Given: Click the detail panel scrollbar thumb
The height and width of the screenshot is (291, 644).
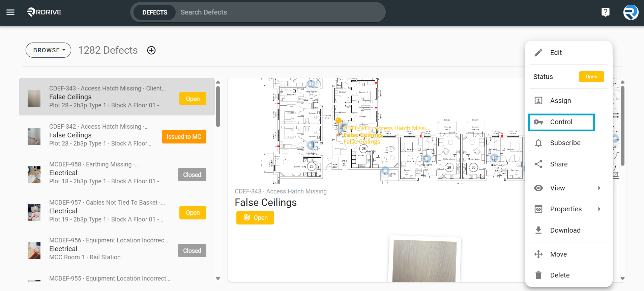Looking at the screenshot, I should [x=622, y=126].
